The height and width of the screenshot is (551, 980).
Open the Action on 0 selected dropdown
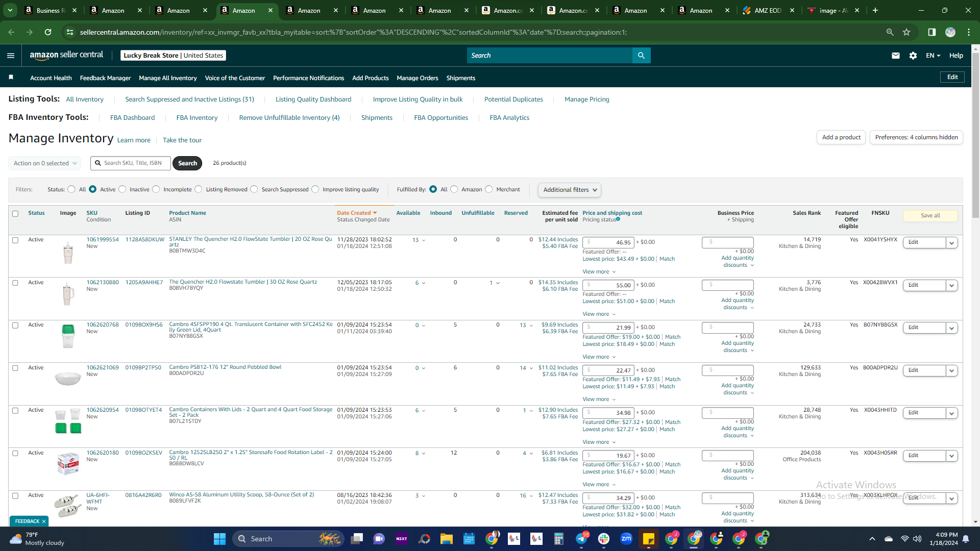click(x=45, y=163)
